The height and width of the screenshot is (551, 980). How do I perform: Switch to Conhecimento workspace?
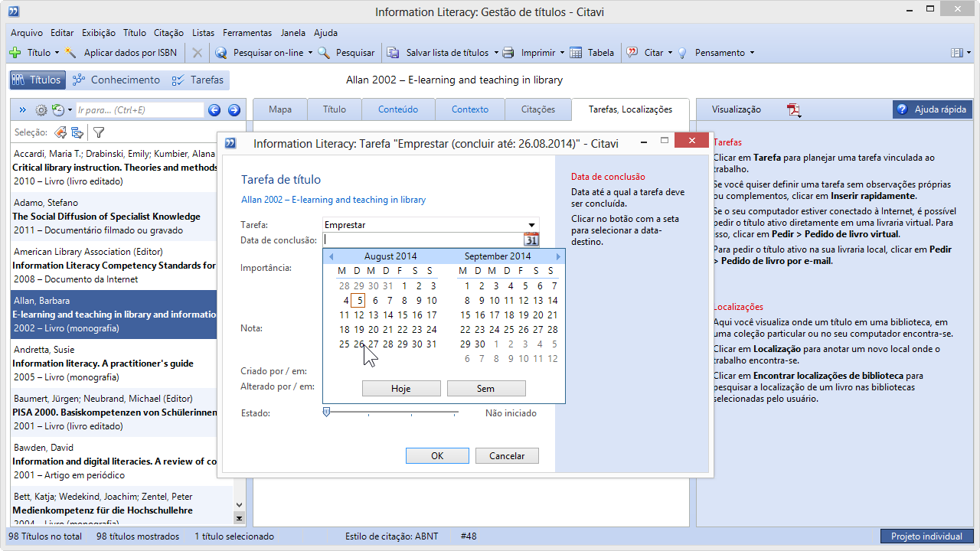coord(116,80)
